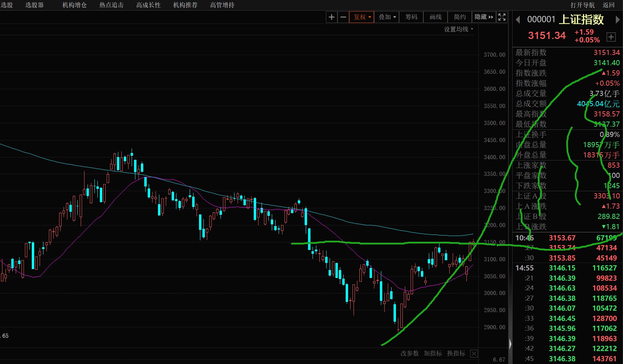Viewport: 623px width, 364px height.
Task: Click the 上涨家数 value 853
Action: [613, 165]
